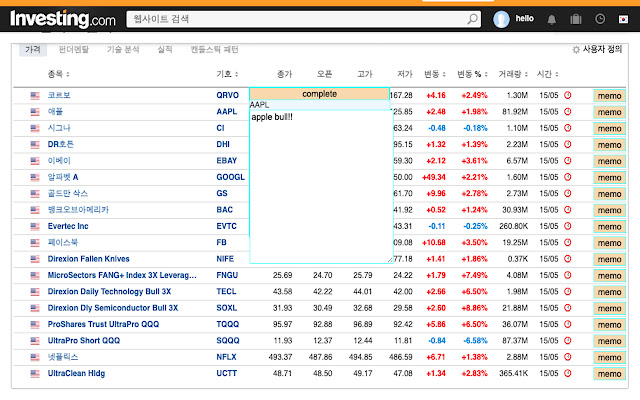Switch to the 기술 분석 tab
The image size is (640, 400).
coord(123,49)
